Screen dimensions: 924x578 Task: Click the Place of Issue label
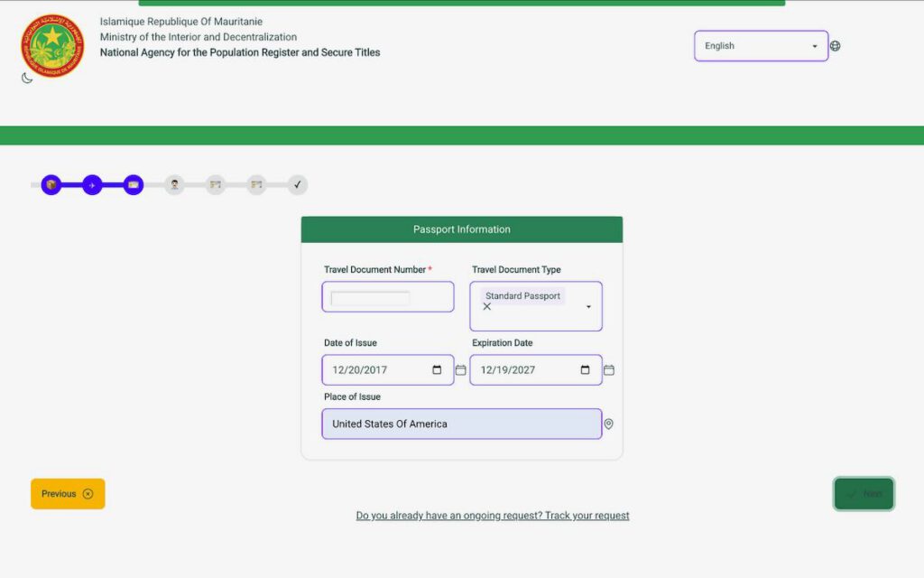click(352, 397)
